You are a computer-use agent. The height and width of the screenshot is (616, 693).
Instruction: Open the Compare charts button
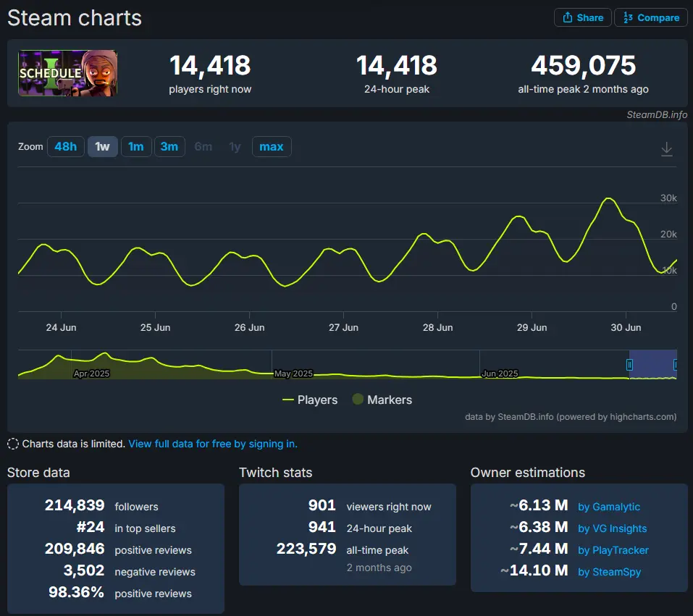(650, 17)
